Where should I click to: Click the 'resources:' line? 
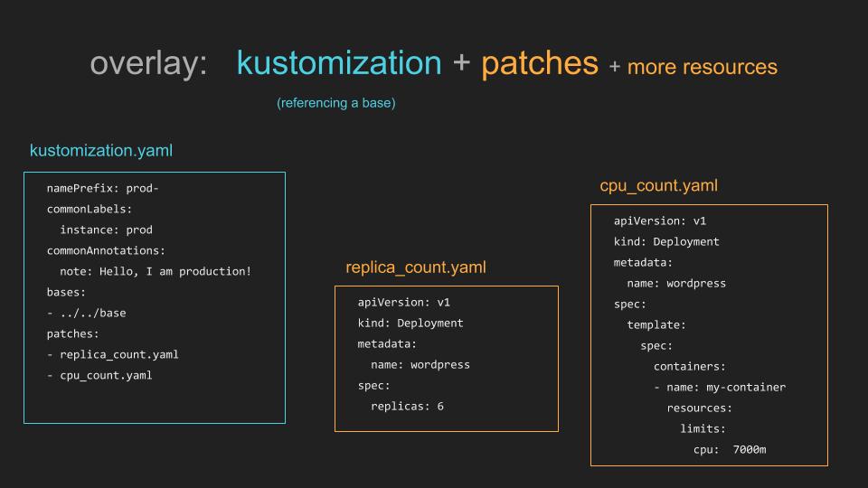pos(699,408)
